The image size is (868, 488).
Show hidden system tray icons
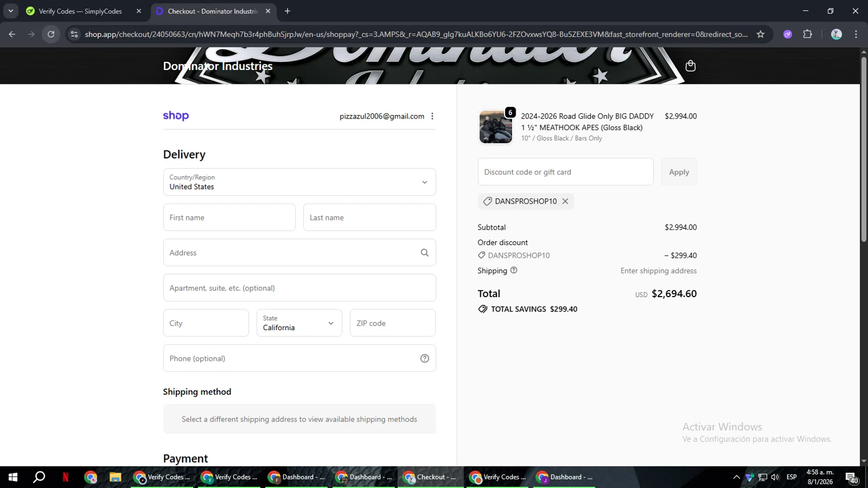[736, 477]
